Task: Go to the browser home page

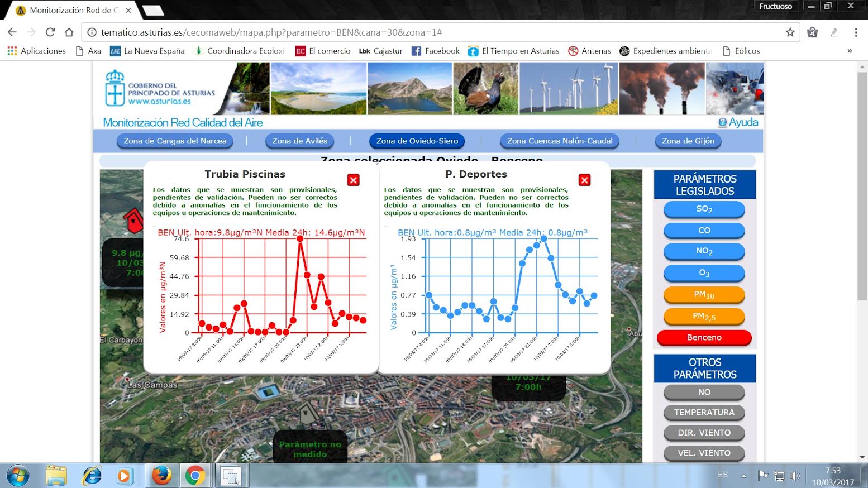Action: pyautogui.click(x=69, y=32)
